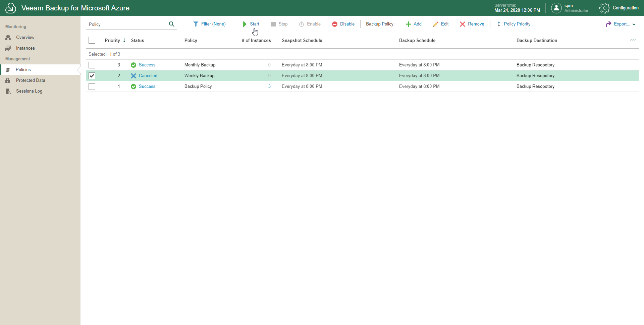Toggle the select-all checkbox in header

coord(92,40)
